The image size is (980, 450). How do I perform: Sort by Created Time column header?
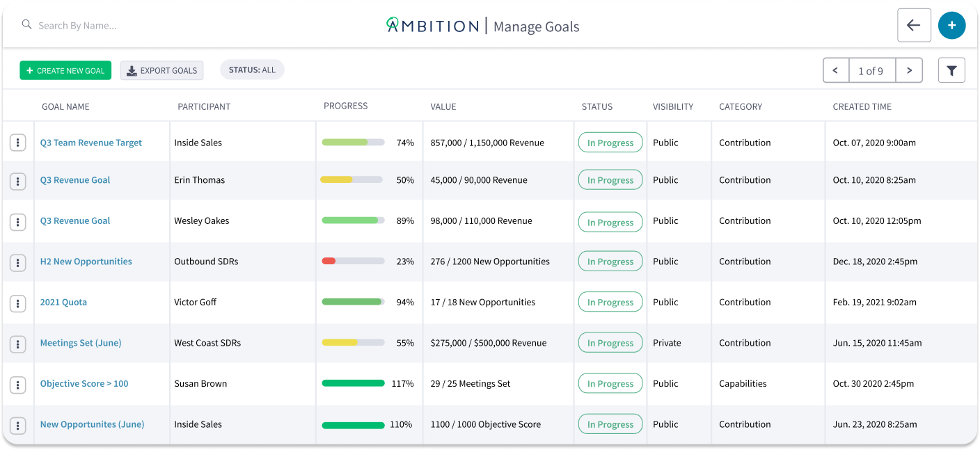[862, 106]
